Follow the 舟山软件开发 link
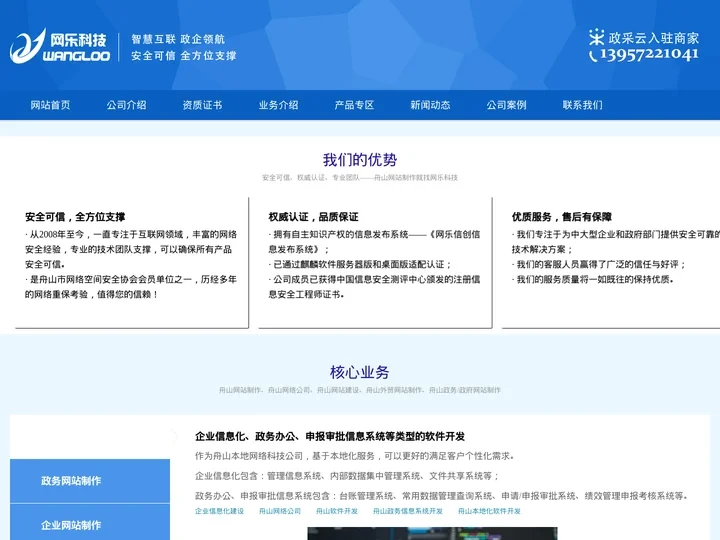This screenshot has width=720, height=540. tap(337, 511)
